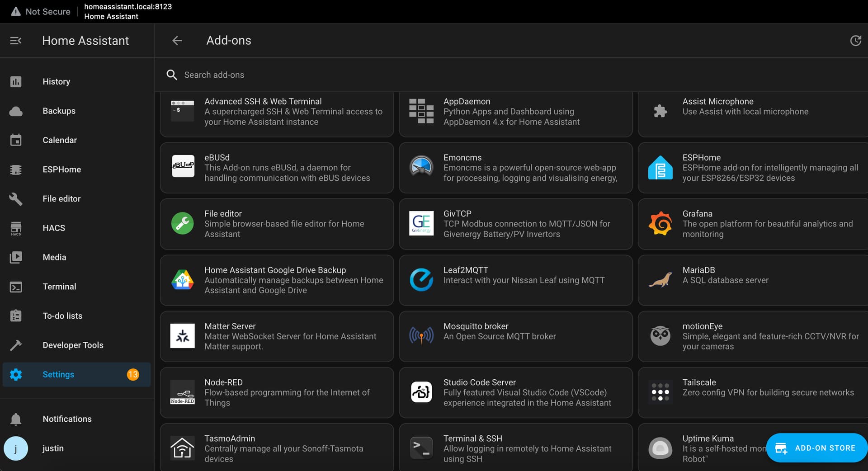Image resolution: width=868 pixels, height=471 pixels.
Task: Click the Backups cloud icon in sidebar
Action: click(x=16, y=111)
